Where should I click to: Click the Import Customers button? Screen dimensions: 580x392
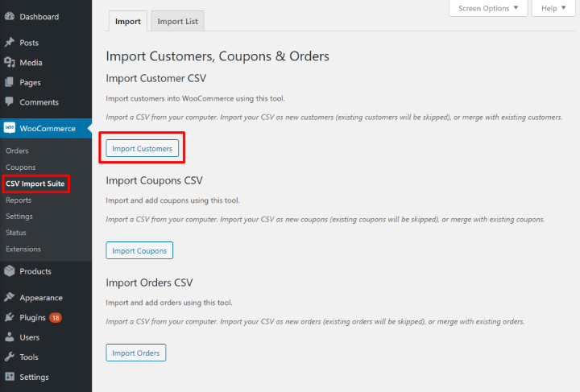click(x=142, y=148)
